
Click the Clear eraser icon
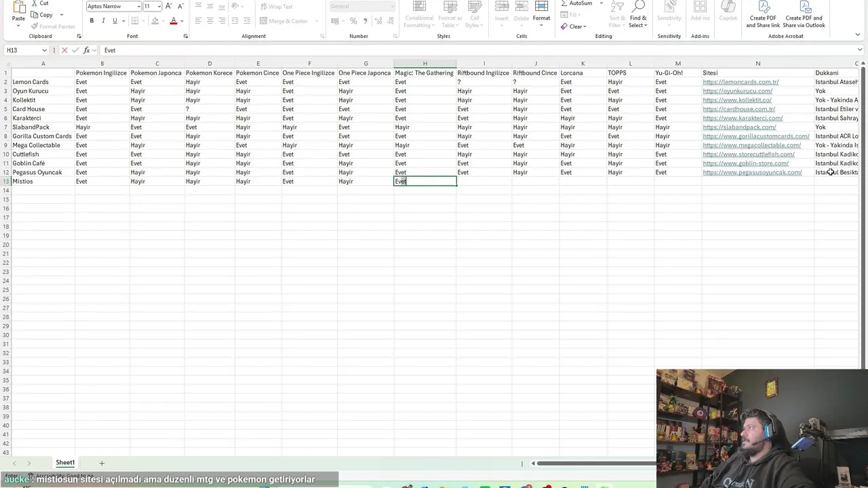pyautogui.click(x=564, y=26)
